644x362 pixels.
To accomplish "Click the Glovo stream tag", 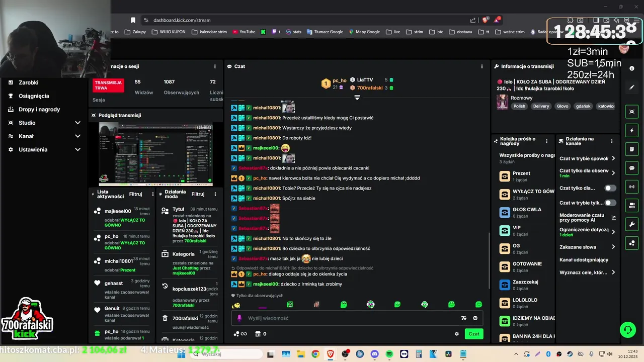I will coord(562,106).
